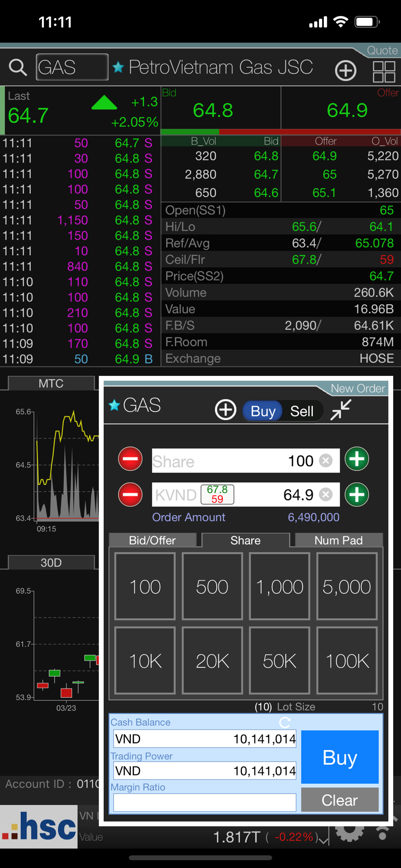Set quantity with the 100 share button
This screenshot has height=868, width=401.
pyautogui.click(x=145, y=586)
